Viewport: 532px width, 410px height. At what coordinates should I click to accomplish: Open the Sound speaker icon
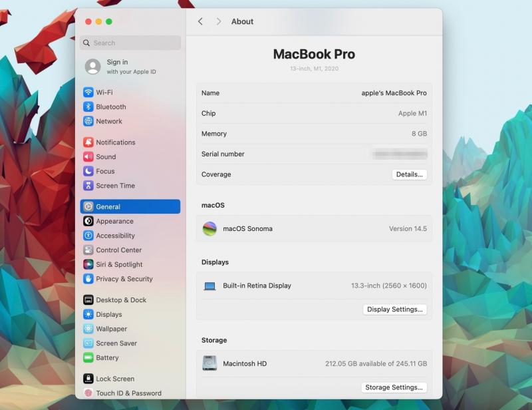88,156
